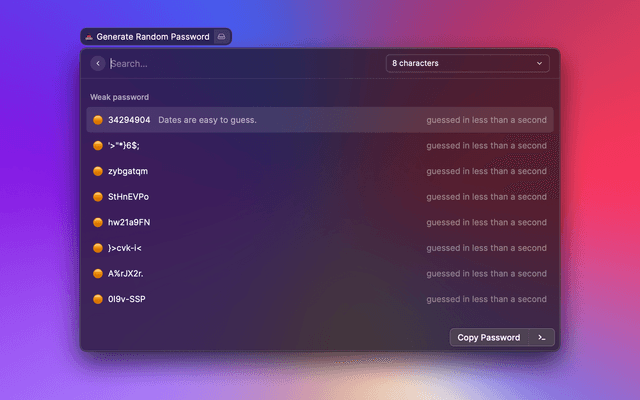Click the orange strength icon beside StHnEVPo
This screenshot has width=640, height=400.
[98, 197]
